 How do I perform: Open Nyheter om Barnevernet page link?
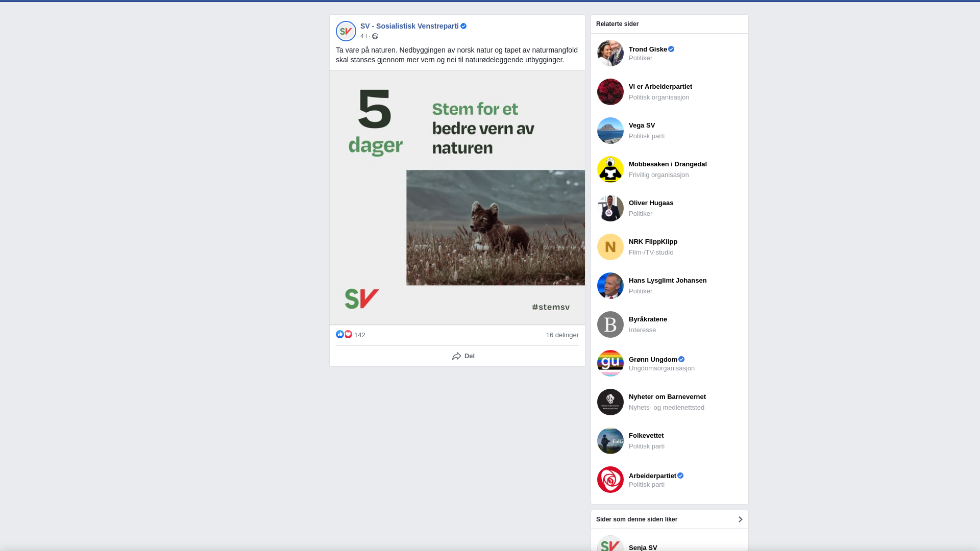[x=667, y=397]
